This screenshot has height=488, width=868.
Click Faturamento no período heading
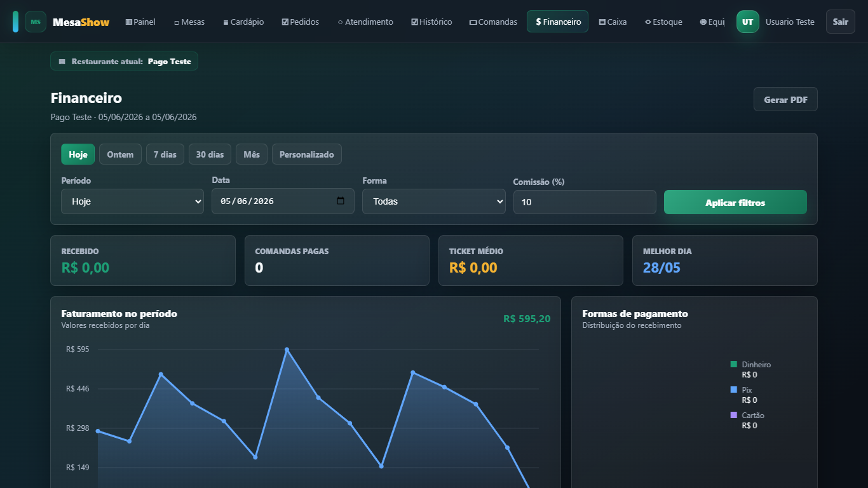point(119,313)
